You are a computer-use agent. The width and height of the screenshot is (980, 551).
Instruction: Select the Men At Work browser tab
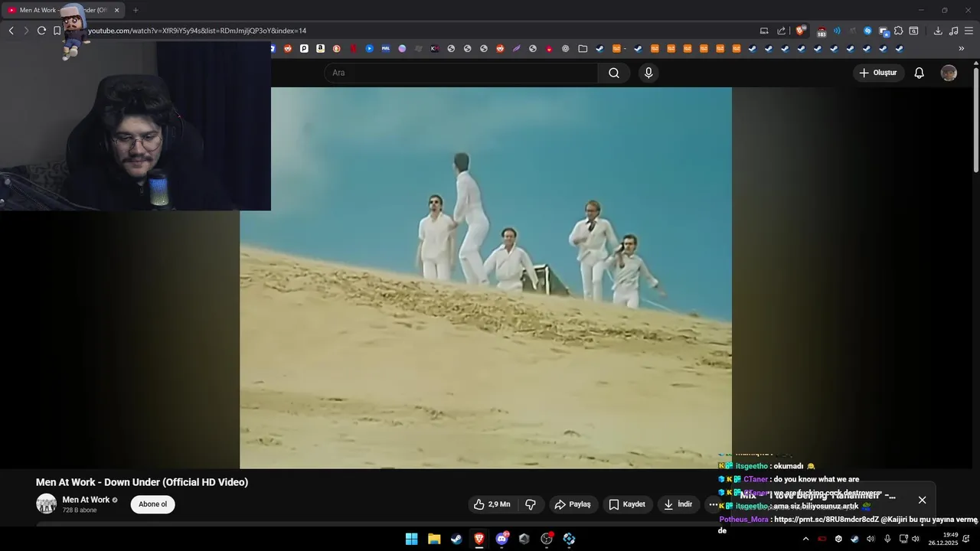[x=63, y=10]
